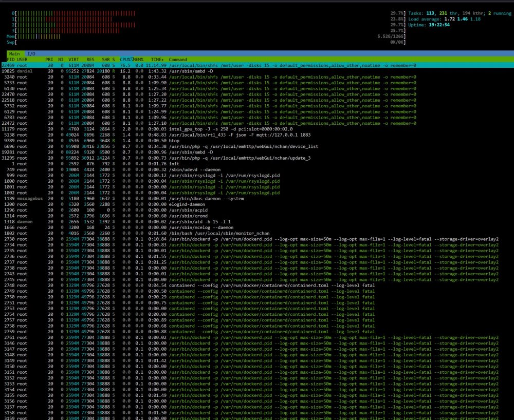Screen dimensions: 514x420
Task: Select dockerd thread row PID 3155
Action: 257,395
